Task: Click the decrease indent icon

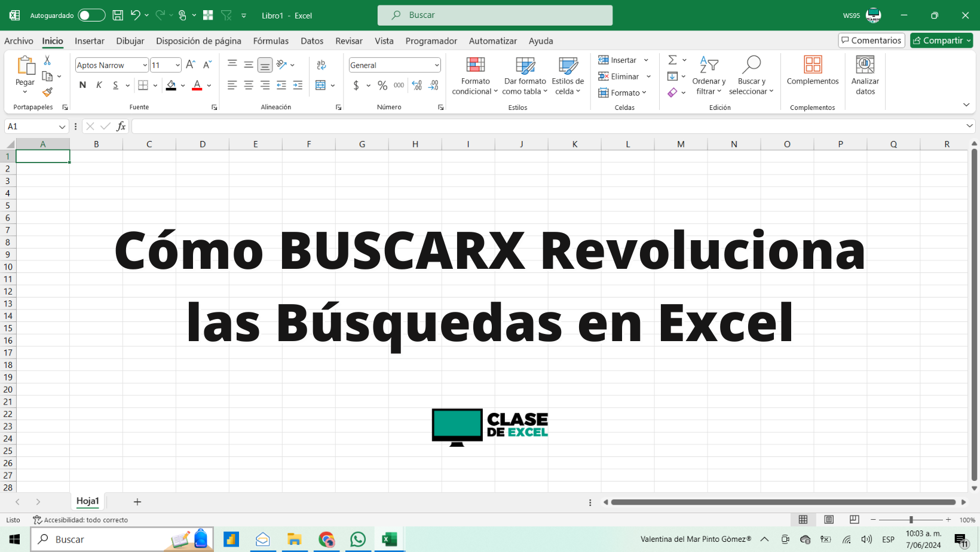Action: (281, 85)
